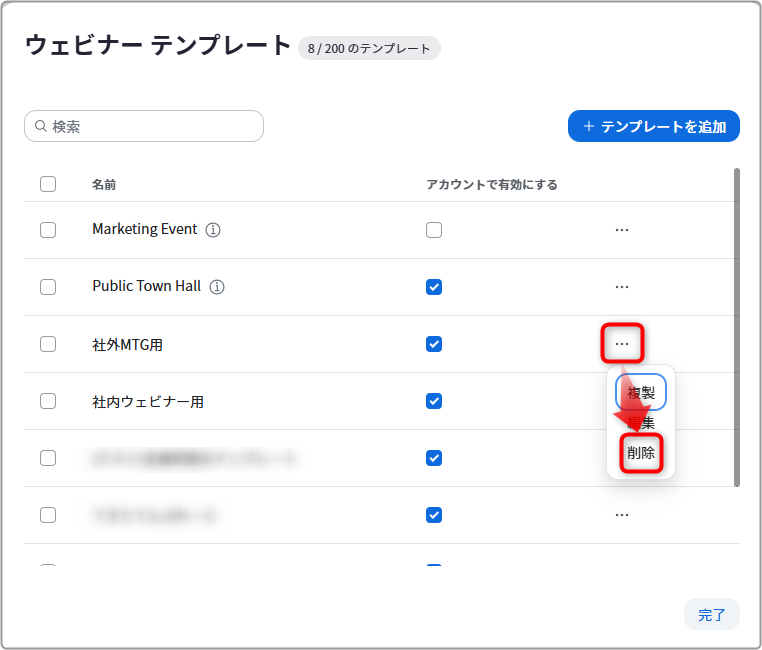Enable account checkbox for Marketing Event
This screenshot has width=762, height=650.
point(434,230)
